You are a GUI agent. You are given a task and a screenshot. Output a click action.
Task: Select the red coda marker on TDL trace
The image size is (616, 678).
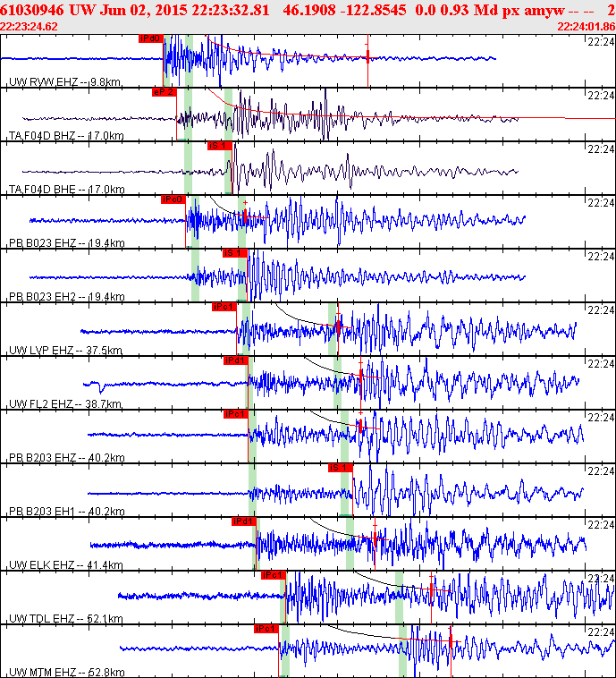(x=431, y=589)
